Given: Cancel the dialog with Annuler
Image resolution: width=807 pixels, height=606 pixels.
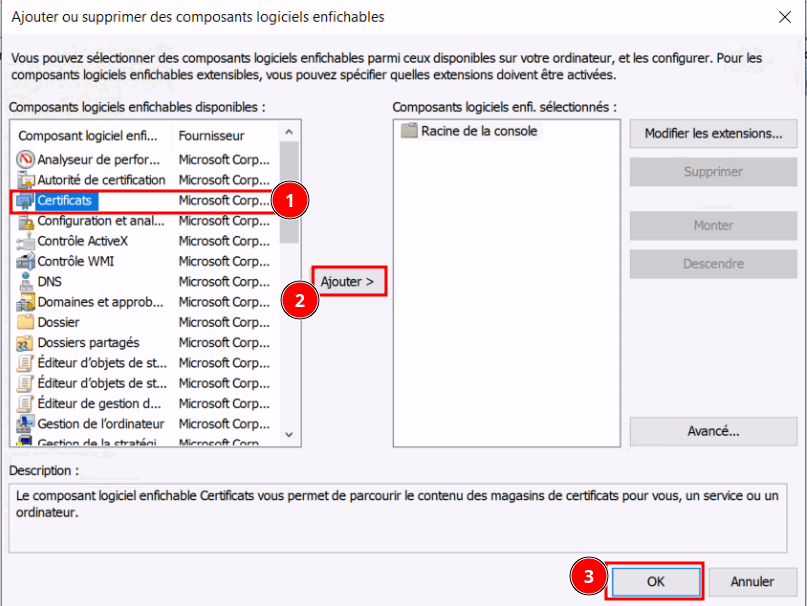Looking at the screenshot, I should coord(752,581).
